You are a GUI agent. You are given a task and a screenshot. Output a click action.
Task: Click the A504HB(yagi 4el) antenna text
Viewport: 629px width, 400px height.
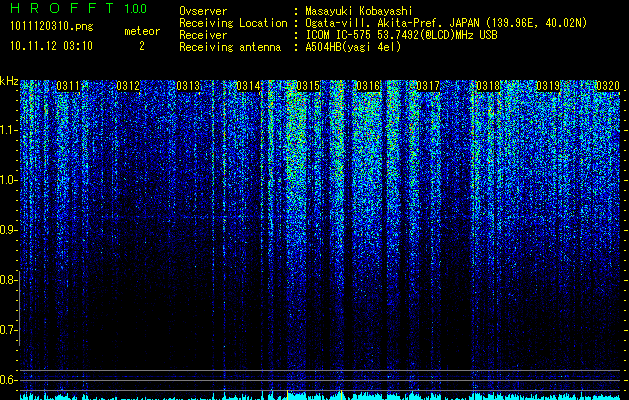(353, 47)
